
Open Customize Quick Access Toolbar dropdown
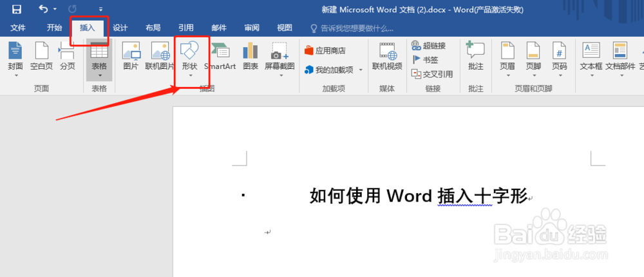(x=100, y=9)
